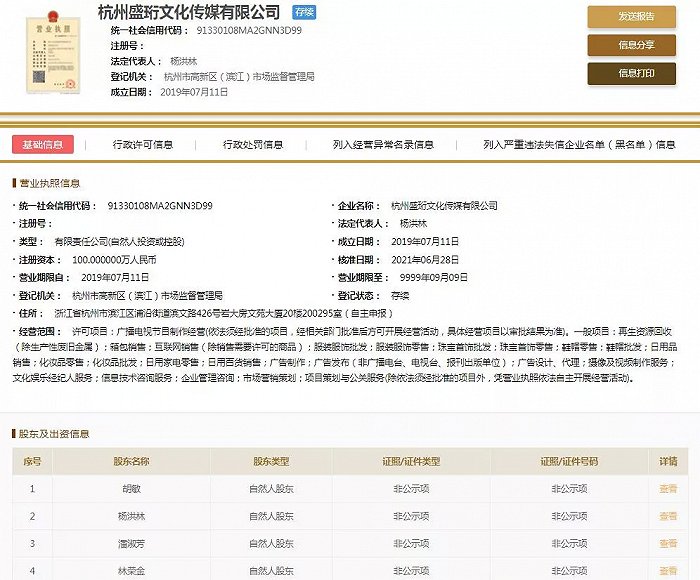Click enterprise name value in license section
This screenshot has width=700, height=580.
pyautogui.click(x=444, y=206)
